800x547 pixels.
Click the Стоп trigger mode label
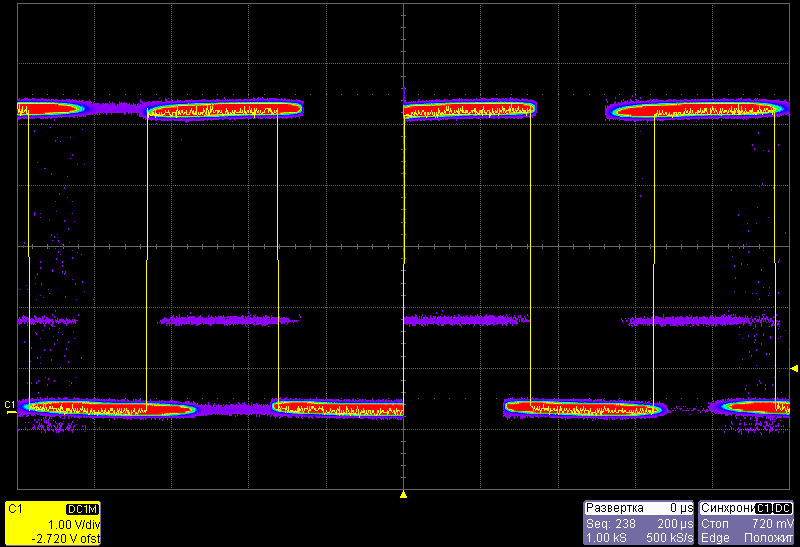pyautogui.click(x=716, y=523)
